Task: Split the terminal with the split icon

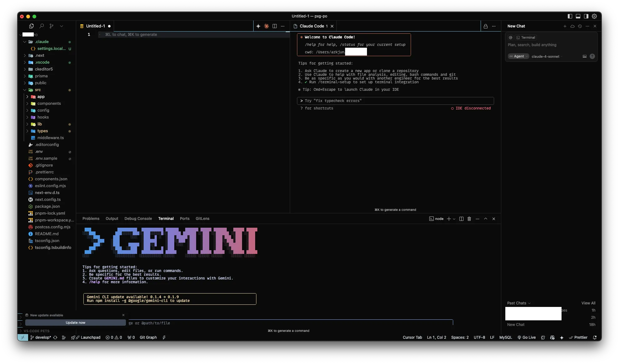Action: [461, 219]
